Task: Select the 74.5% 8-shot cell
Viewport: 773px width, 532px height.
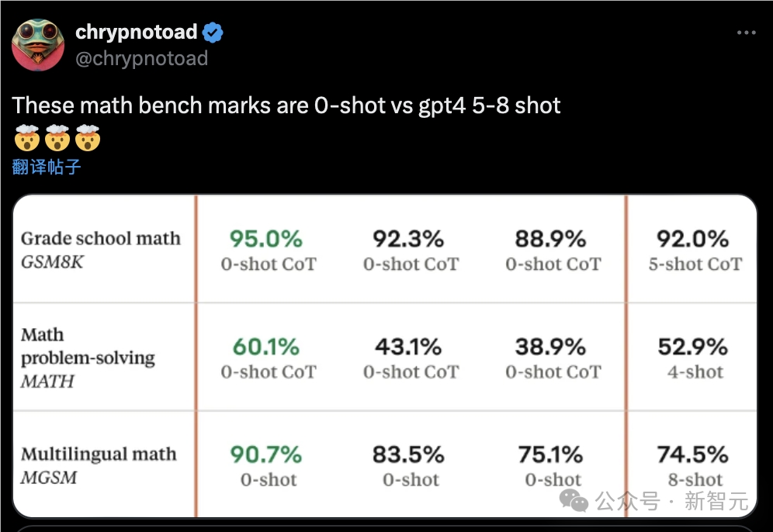Action: point(693,465)
